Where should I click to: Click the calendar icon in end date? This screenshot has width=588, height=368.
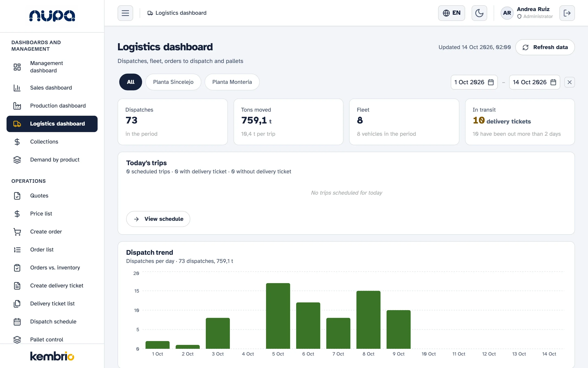tap(553, 82)
